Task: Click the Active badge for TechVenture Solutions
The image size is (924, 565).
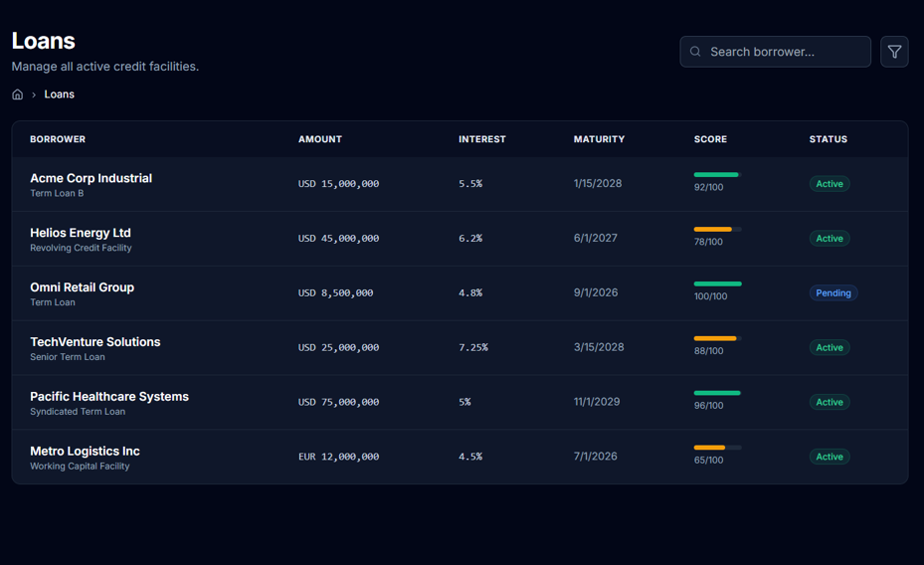Action: pyautogui.click(x=830, y=347)
